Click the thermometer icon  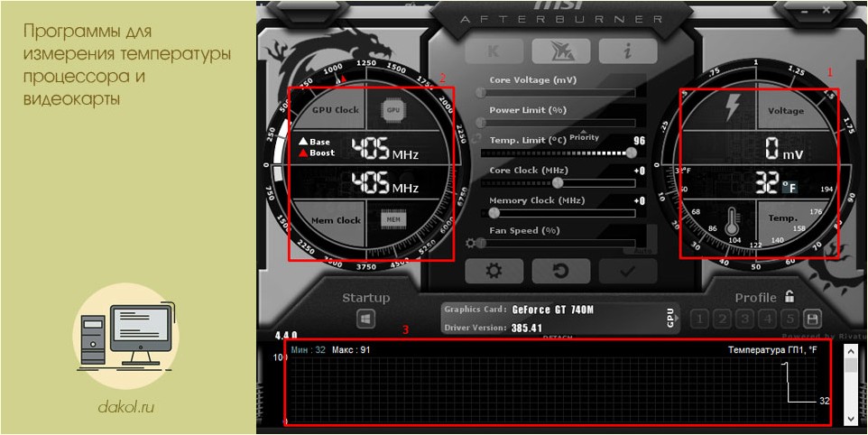[734, 220]
